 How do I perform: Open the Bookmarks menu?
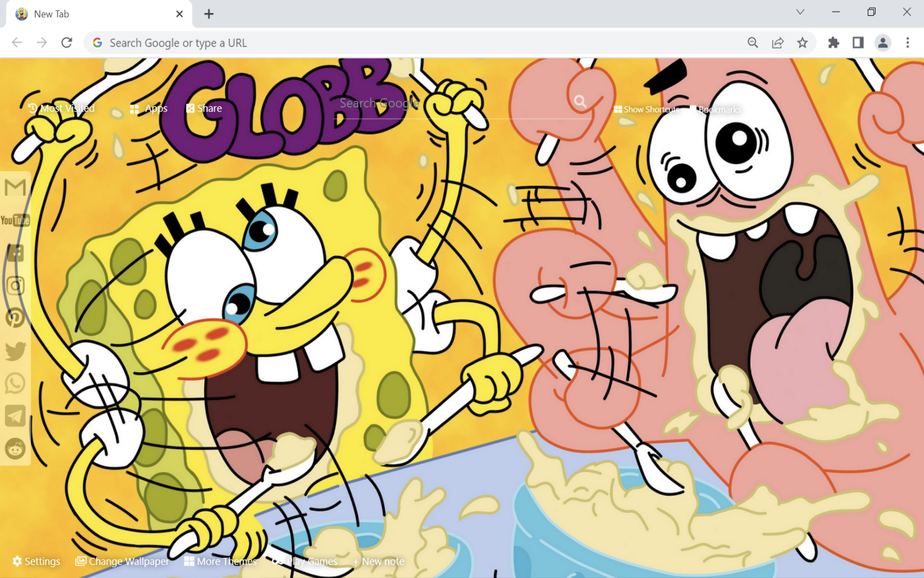[715, 109]
